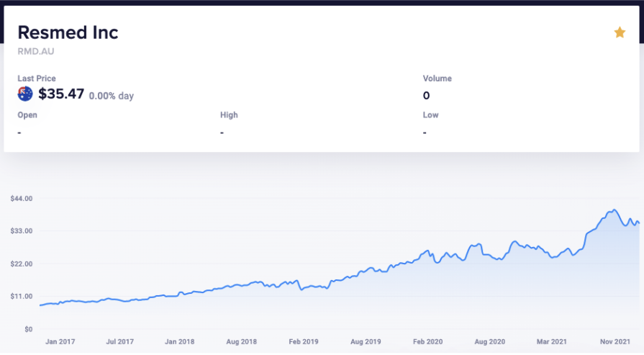
Task: Click the $22.00 price axis label
Action: click(x=22, y=264)
